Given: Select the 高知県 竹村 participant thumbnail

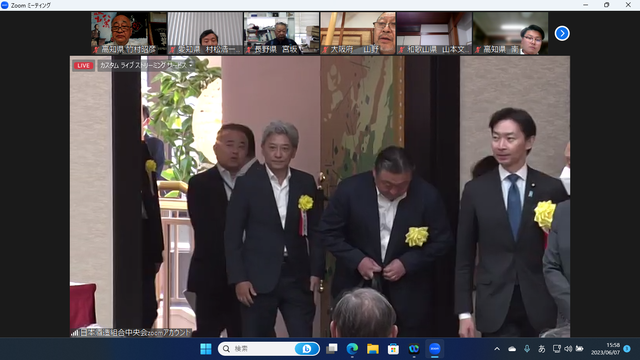Looking at the screenshot, I should [129, 33].
